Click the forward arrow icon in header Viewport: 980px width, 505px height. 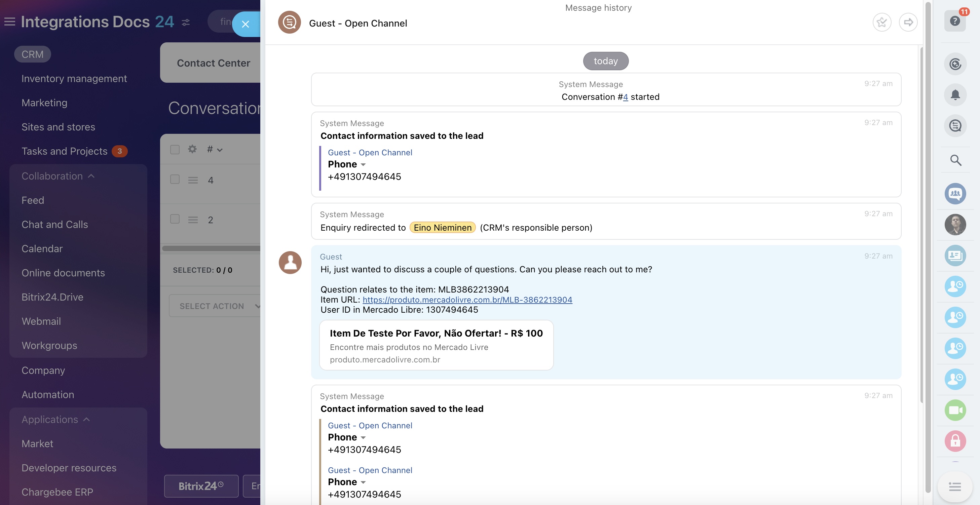point(908,23)
